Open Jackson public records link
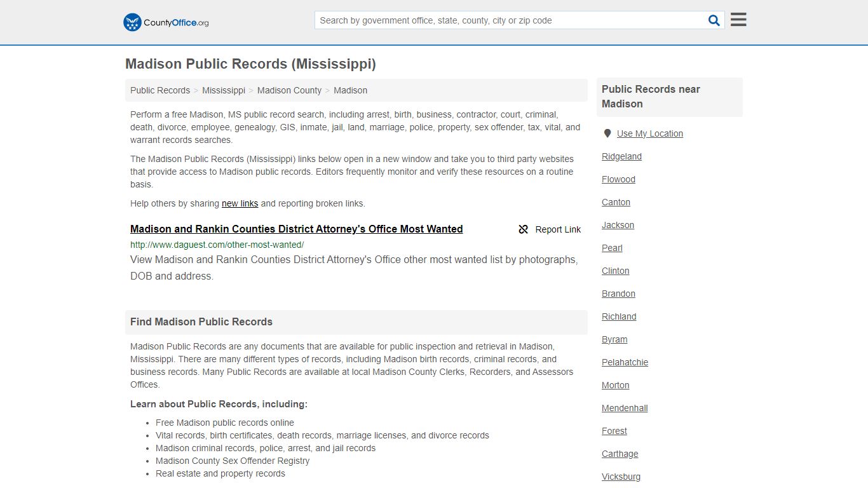Image resolution: width=868 pixels, height=488 pixels. (618, 225)
